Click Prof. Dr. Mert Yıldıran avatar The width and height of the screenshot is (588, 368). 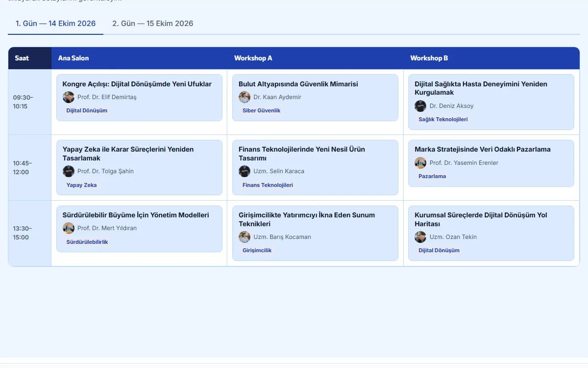[69, 228]
